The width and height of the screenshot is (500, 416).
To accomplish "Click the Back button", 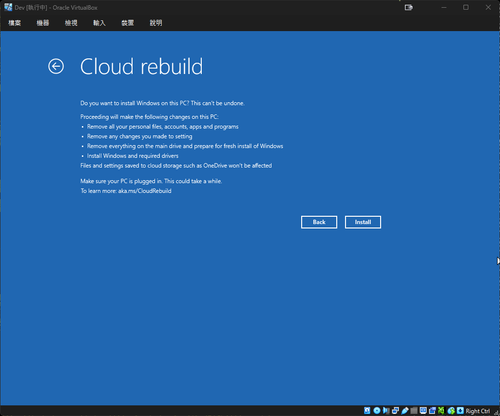I will pos(319,222).
